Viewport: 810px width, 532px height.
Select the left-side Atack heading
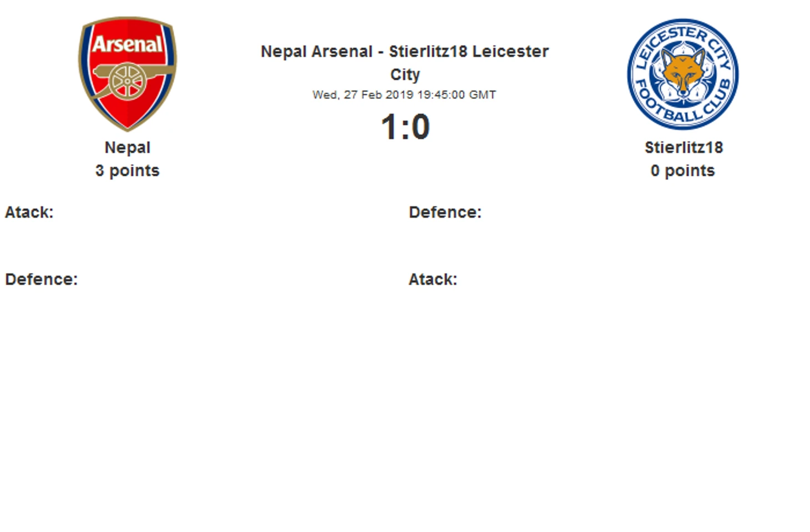click(29, 212)
